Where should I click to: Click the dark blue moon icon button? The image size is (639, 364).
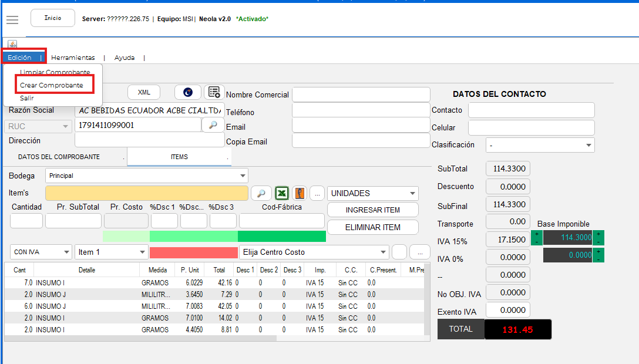click(188, 92)
